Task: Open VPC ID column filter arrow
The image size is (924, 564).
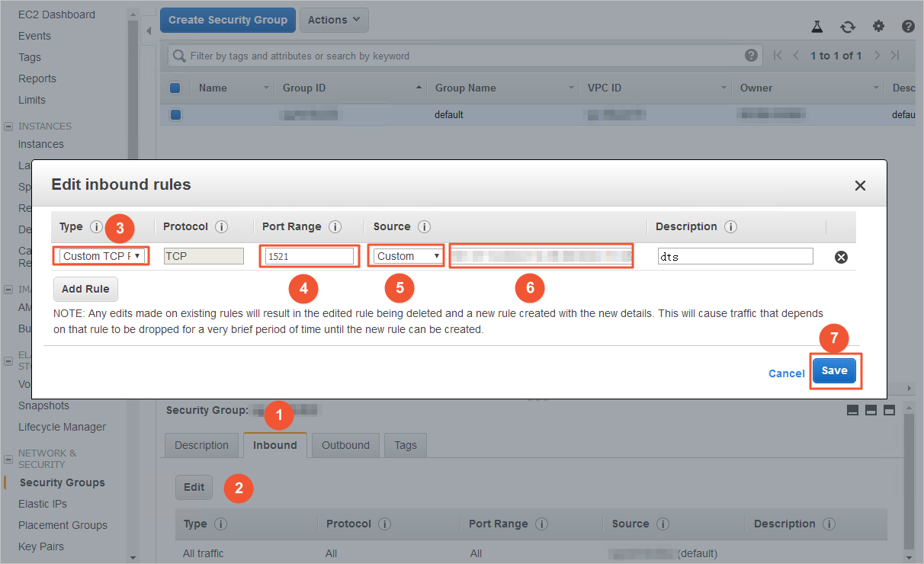Action: pyautogui.click(x=724, y=88)
